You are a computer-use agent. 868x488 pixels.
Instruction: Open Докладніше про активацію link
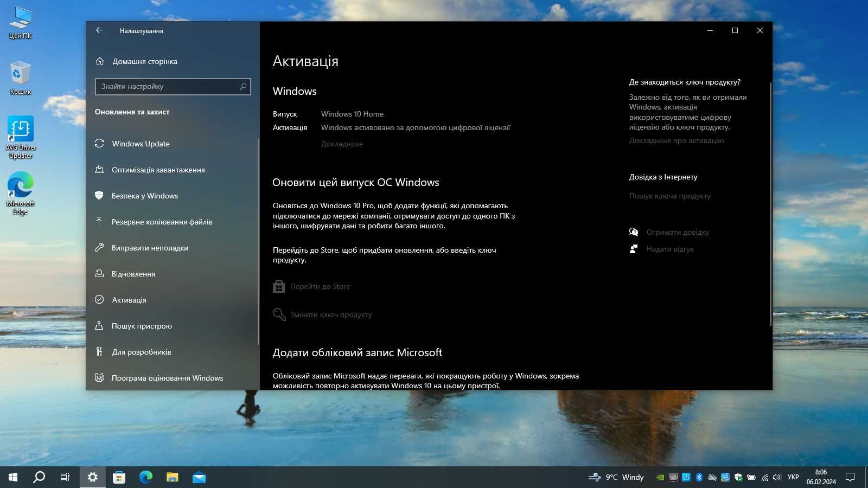coord(676,140)
